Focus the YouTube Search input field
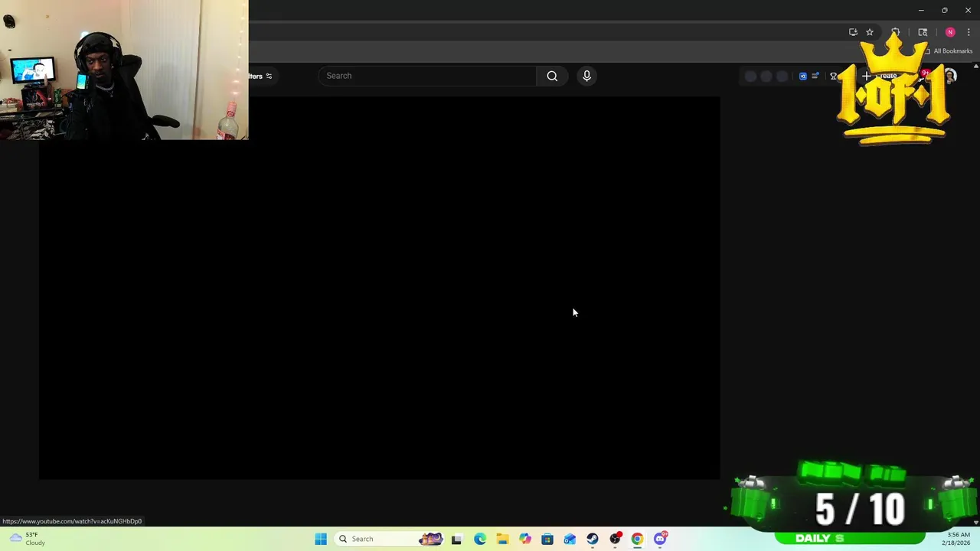The image size is (980, 551). coord(427,76)
